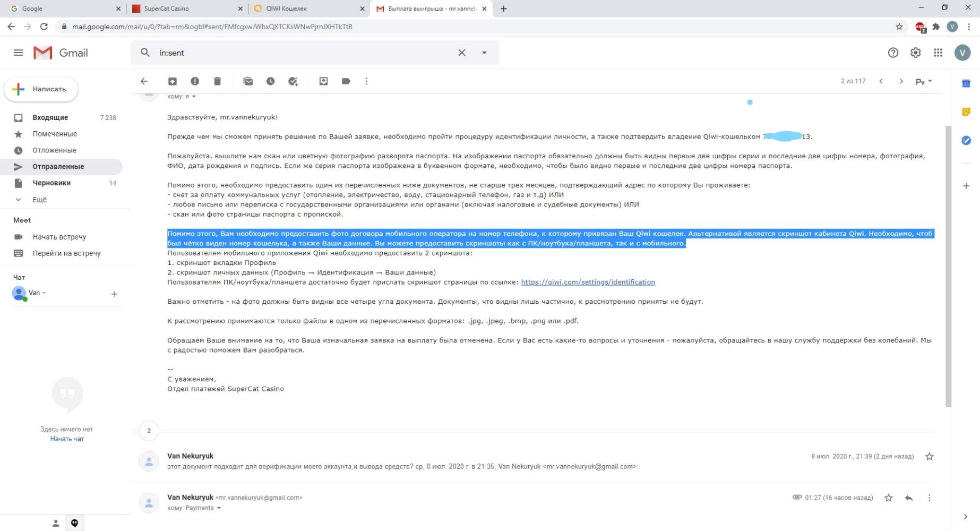Image resolution: width=980 pixels, height=531 pixels.
Task: Reload the page in Chrome
Action: pos(44,27)
